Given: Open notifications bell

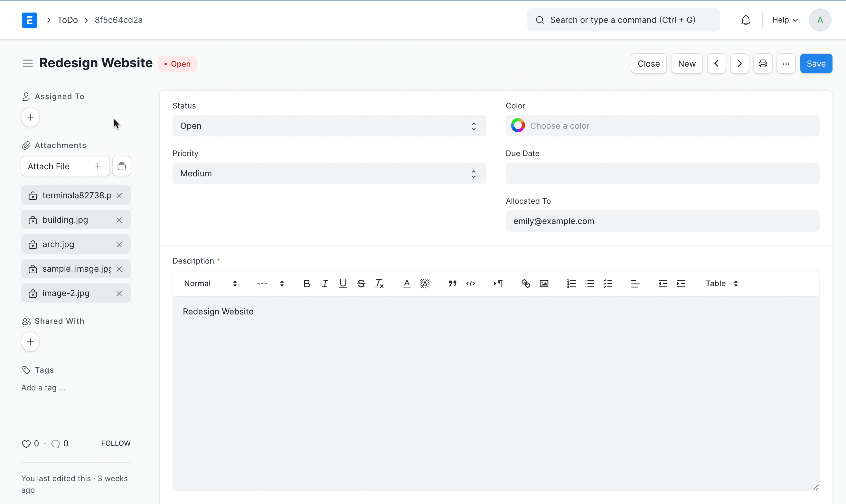Looking at the screenshot, I should pyautogui.click(x=746, y=20).
